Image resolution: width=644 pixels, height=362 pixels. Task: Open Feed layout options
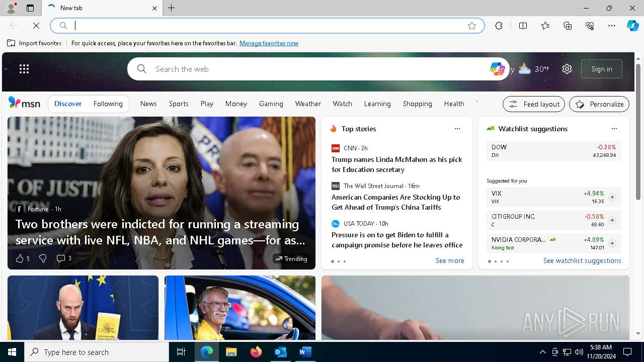tap(534, 104)
